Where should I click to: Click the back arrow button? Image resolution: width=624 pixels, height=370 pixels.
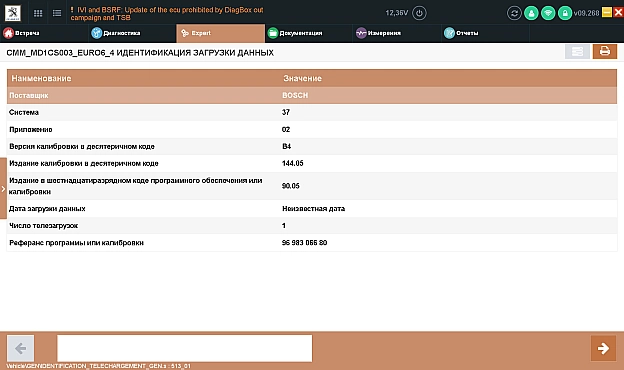pos(21,349)
